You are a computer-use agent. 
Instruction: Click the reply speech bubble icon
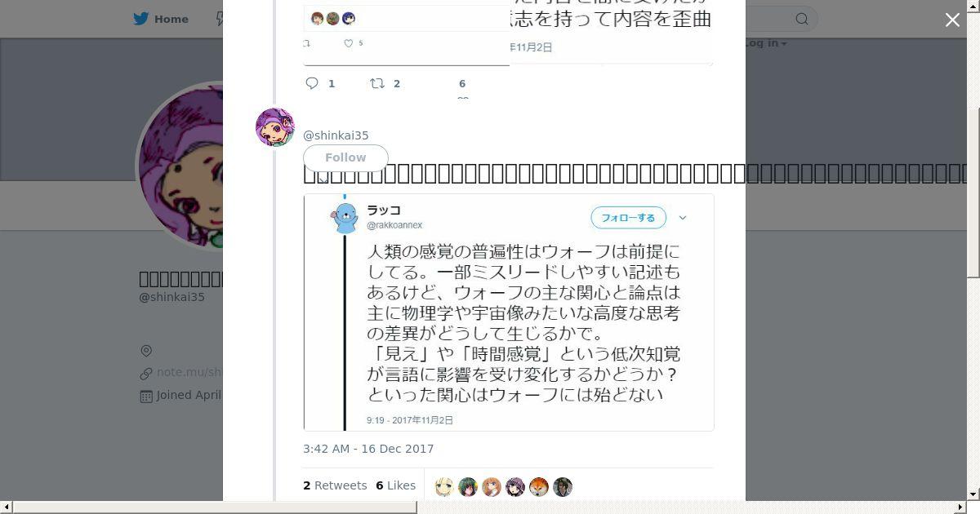pos(312,83)
